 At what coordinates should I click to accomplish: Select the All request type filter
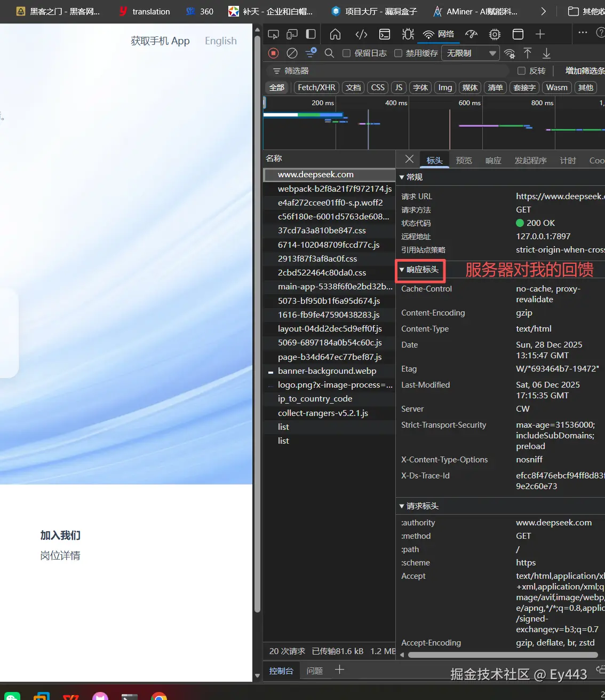click(x=277, y=88)
